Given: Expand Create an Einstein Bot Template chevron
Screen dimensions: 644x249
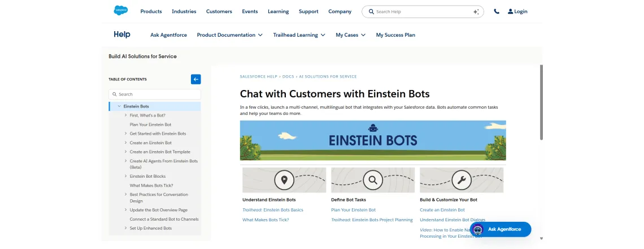Looking at the screenshot, I should point(125,152).
